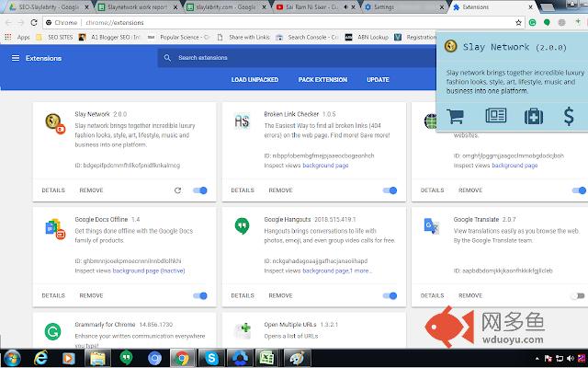Disable the Broken Link Checker toggle

pos(390,190)
